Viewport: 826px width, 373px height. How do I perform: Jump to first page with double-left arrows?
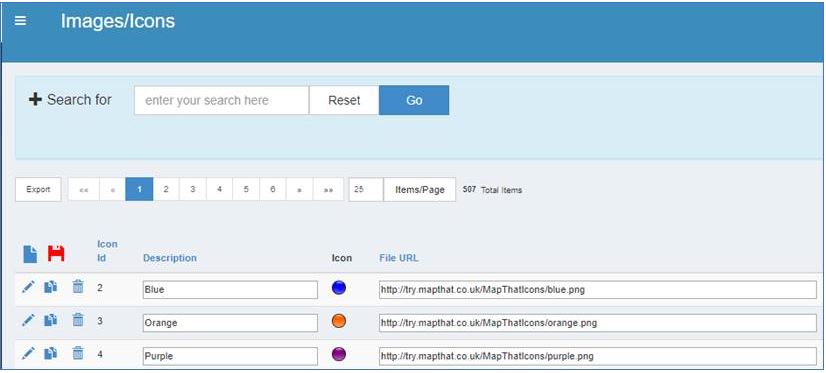pyautogui.click(x=84, y=189)
